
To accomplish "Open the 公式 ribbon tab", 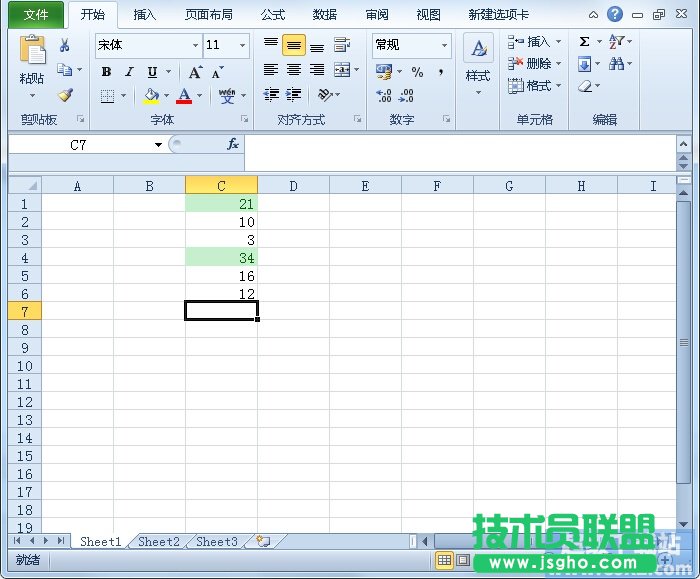I will coord(272,15).
